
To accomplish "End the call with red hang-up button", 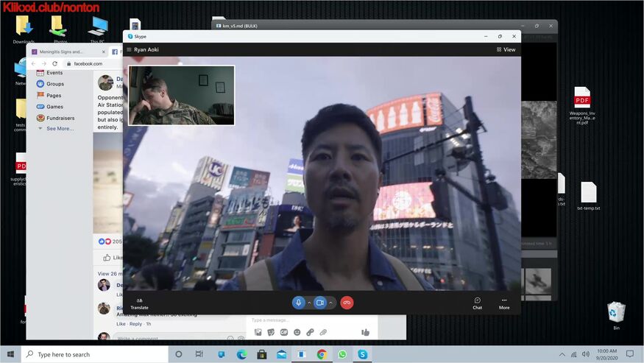I will pos(347,303).
